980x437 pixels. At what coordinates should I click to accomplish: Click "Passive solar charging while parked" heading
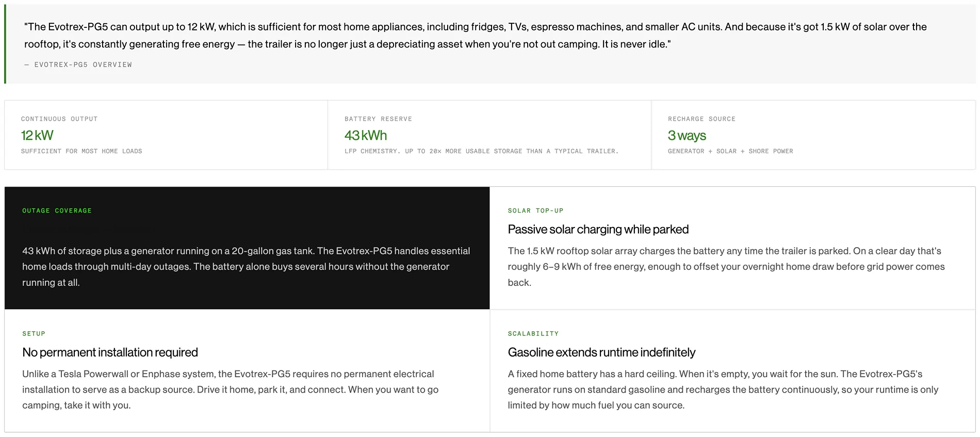pyautogui.click(x=598, y=229)
